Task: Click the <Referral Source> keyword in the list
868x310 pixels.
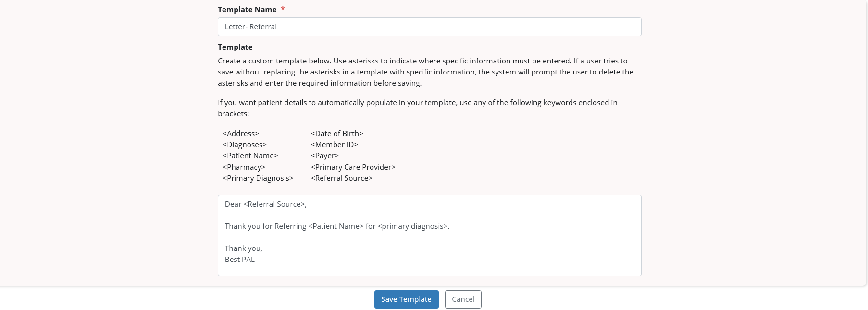Action: click(342, 178)
